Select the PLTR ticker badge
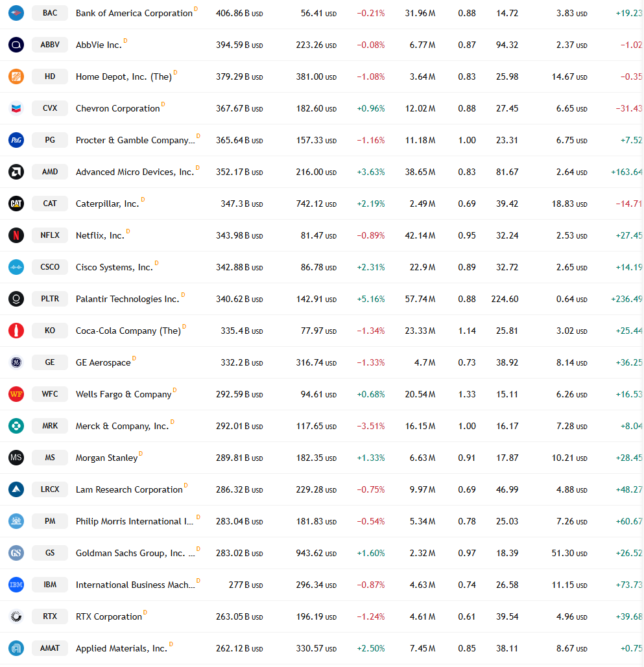The image size is (644, 667). (50, 299)
